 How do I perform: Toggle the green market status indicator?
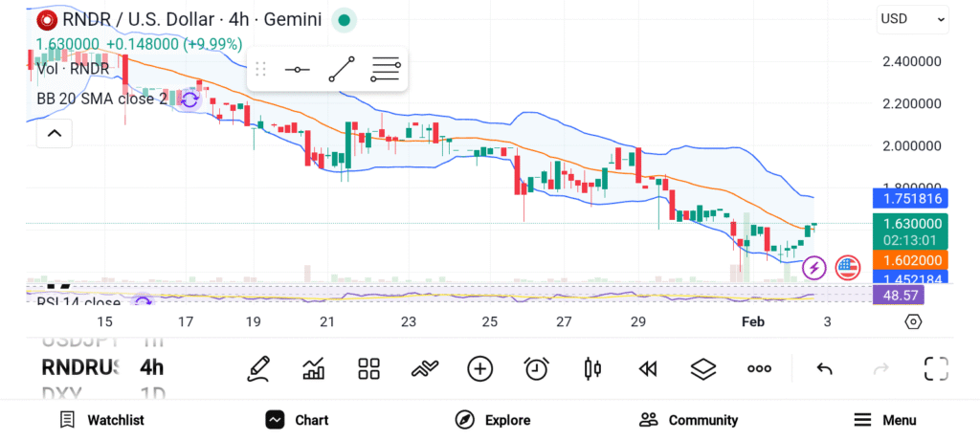(x=345, y=20)
